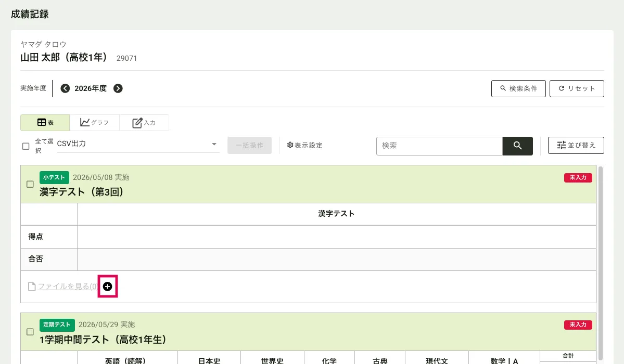This screenshot has width=624, height=364.
Task: Open the CSV出力 dropdown
Action: pos(138,144)
